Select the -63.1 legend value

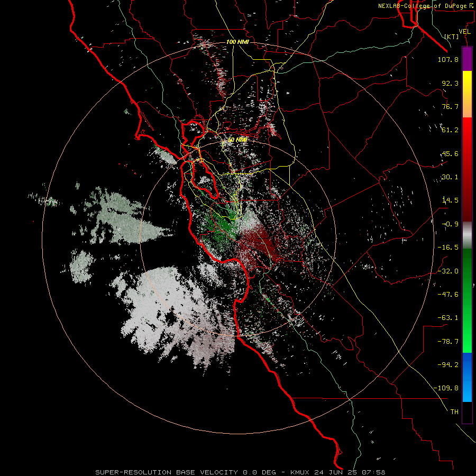[448, 318]
